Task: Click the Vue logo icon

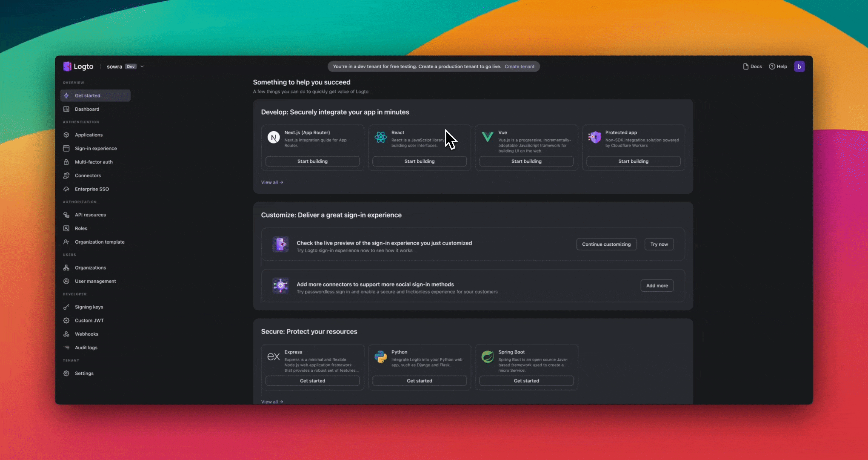Action: (487, 137)
